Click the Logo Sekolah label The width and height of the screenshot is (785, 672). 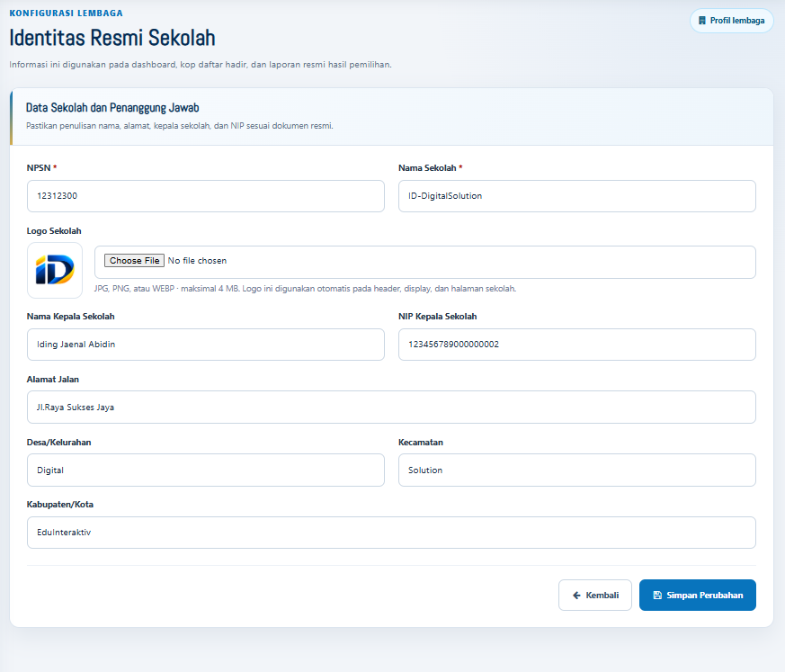(54, 231)
